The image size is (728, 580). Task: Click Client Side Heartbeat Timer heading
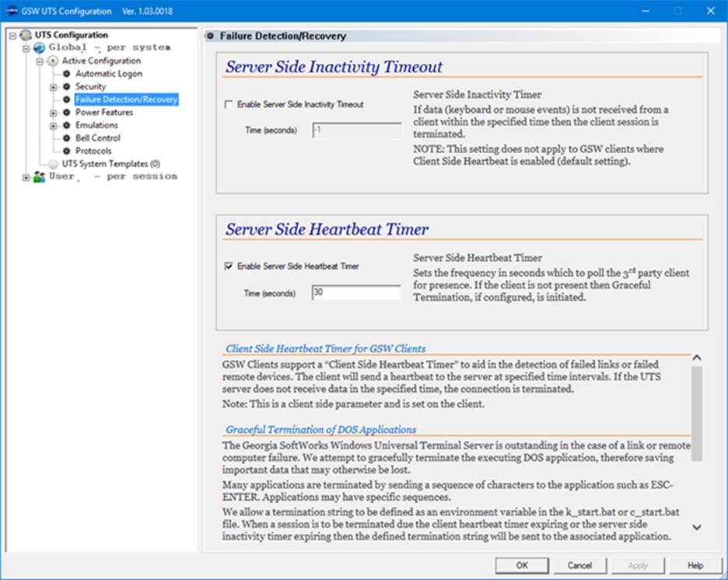coord(325,348)
